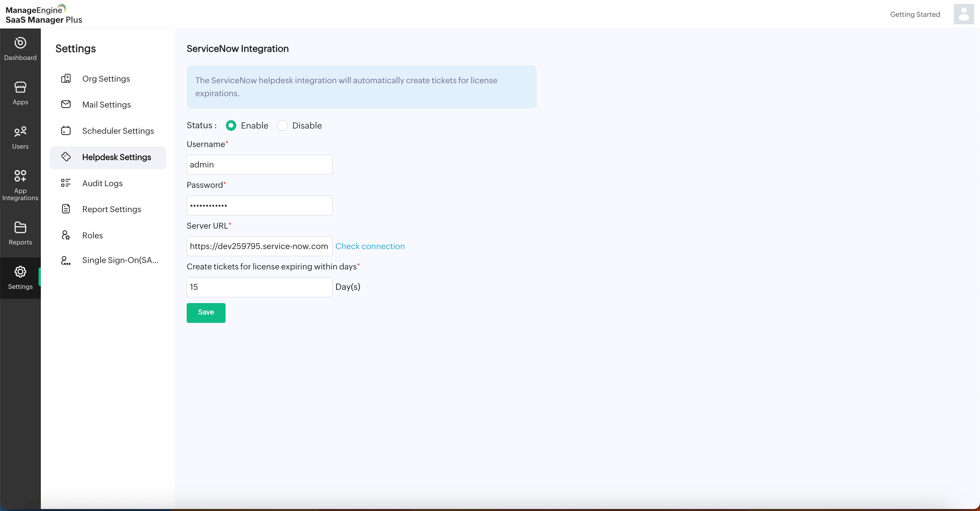Viewport: 980px width, 511px height.
Task: Open Org Settings menu item
Action: (x=106, y=79)
